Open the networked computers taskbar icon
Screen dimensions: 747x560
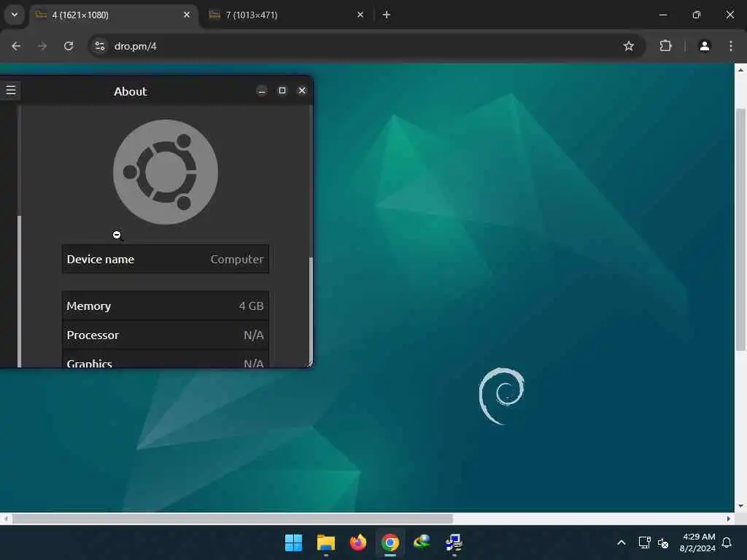(454, 542)
